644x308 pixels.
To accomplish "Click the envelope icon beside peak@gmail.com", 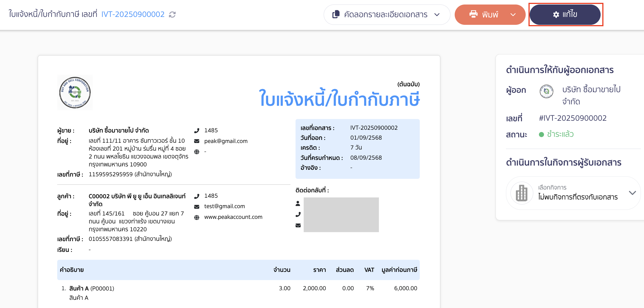I will tap(197, 141).
